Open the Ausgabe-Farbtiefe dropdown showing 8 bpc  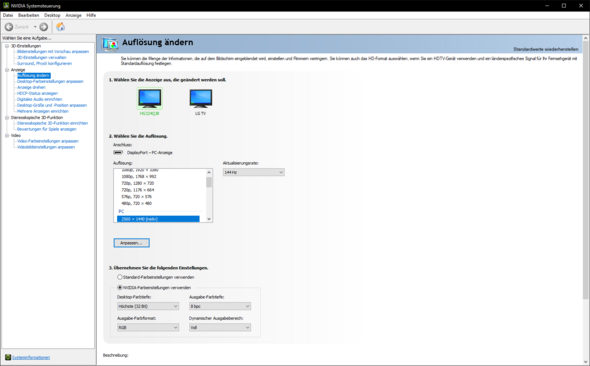click(x=220, y=306)
